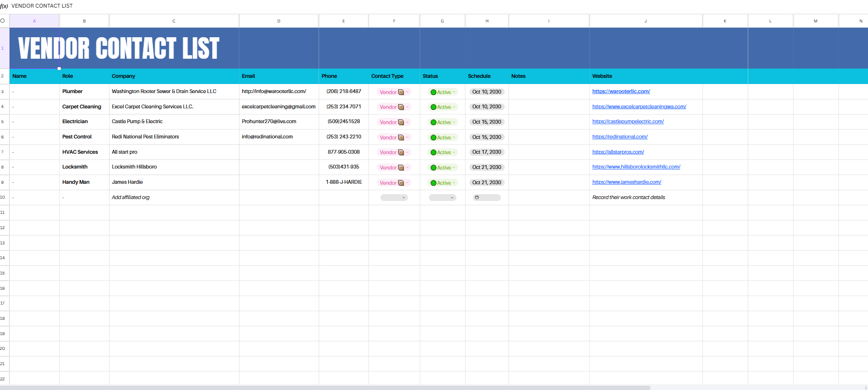The height and width of the screenshot is (390, 868).
Task: Select the Prohunter270@live.com email cell
Action: (x=279, y=122)
